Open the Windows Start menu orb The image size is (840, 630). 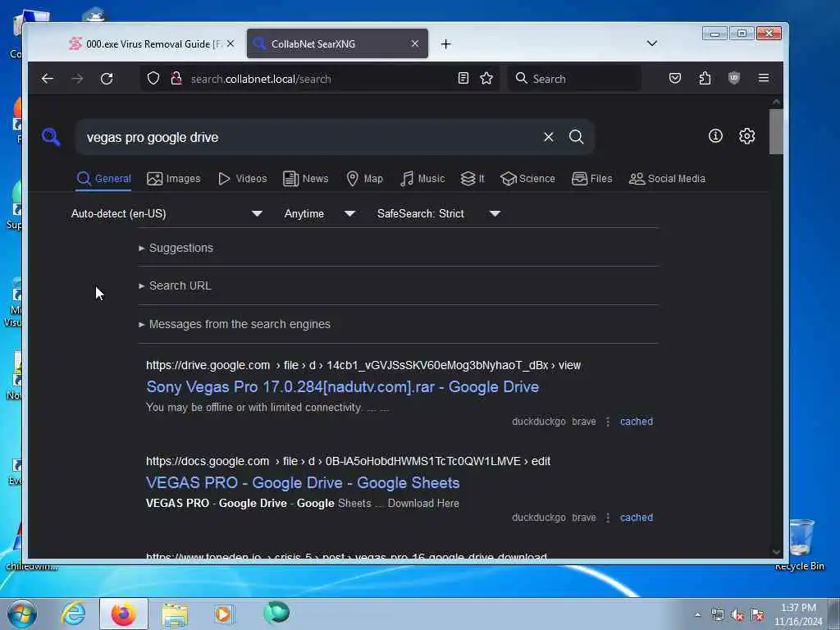coord(22,614)
